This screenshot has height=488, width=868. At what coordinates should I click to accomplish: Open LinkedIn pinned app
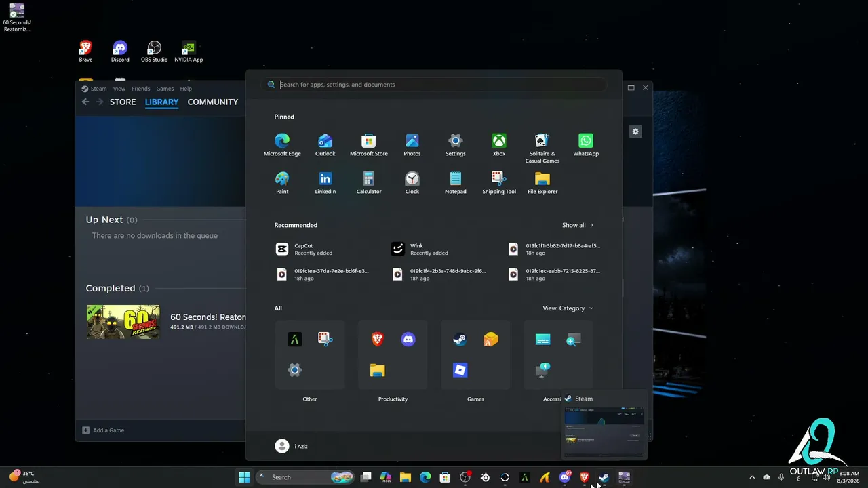click(325, 183)
